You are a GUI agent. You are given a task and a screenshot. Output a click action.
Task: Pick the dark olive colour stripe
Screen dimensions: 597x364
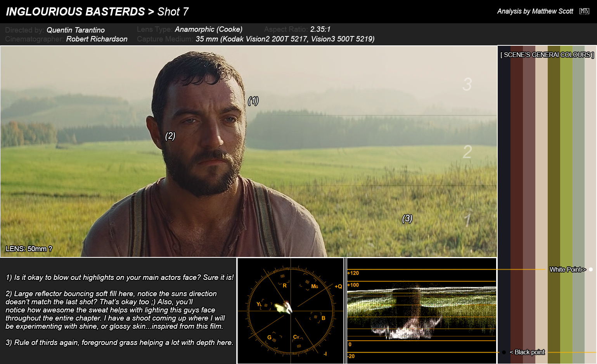[x=554, y=205]
